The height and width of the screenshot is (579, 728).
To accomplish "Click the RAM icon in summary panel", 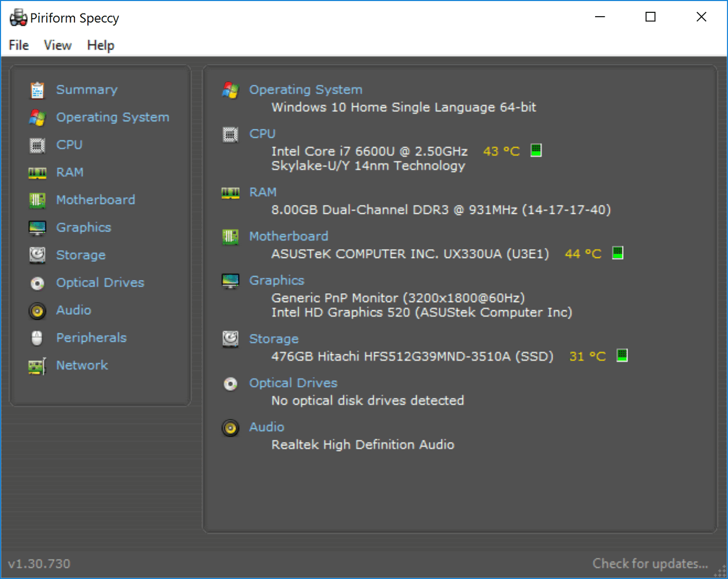I will coord(231,193).
